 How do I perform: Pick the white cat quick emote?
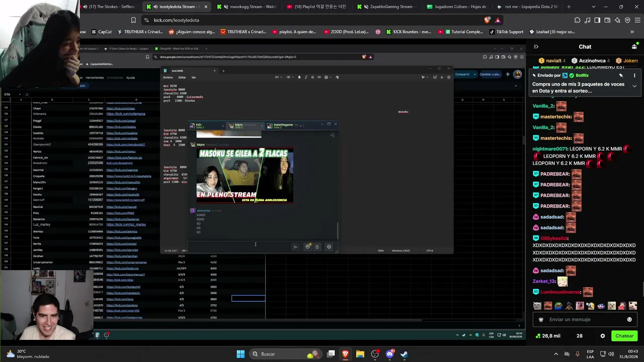pyautogui.click(x=537, y=306)
